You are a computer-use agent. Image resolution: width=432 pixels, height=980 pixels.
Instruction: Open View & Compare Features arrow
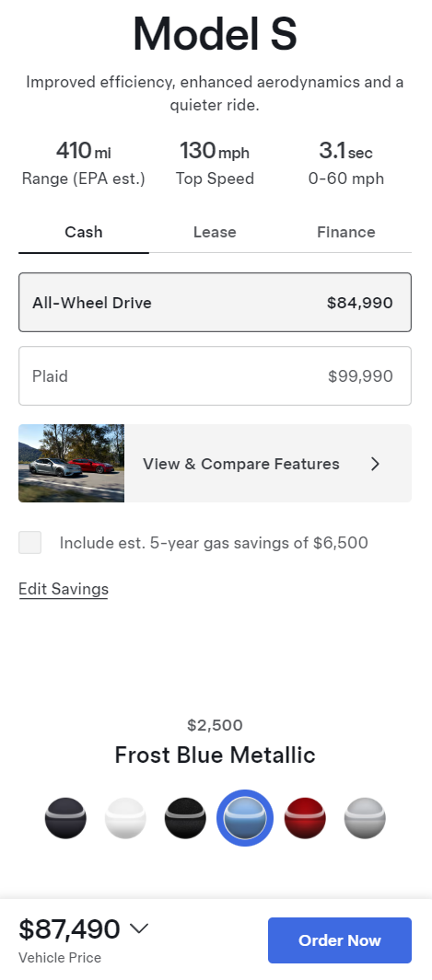click(x=375, y=464)
